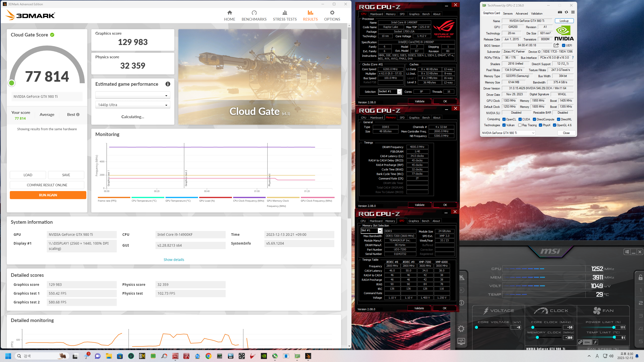Image resolution: width=644 pixels, height=362 pixels.
Task: Toggle the DirectCompute checkbox
Action: pos(534,119)
